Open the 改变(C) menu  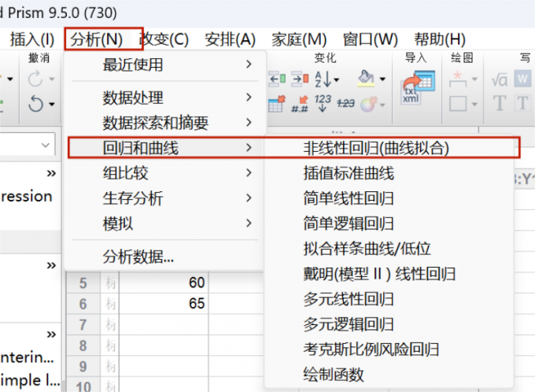(164, 39)
